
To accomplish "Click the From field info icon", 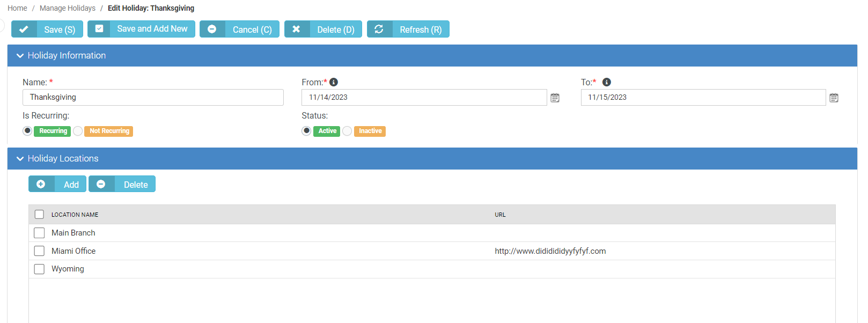I will [334, 82].
